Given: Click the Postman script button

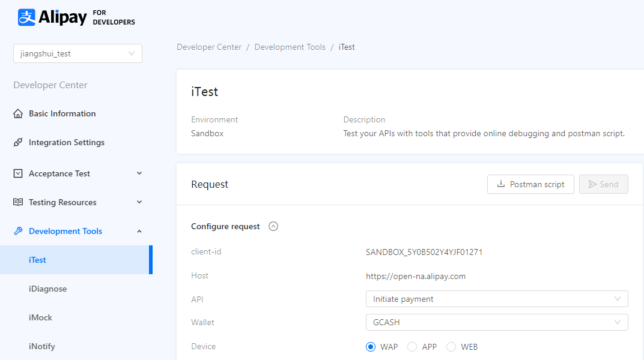Looking at the screenshot, I should [530, 184].
